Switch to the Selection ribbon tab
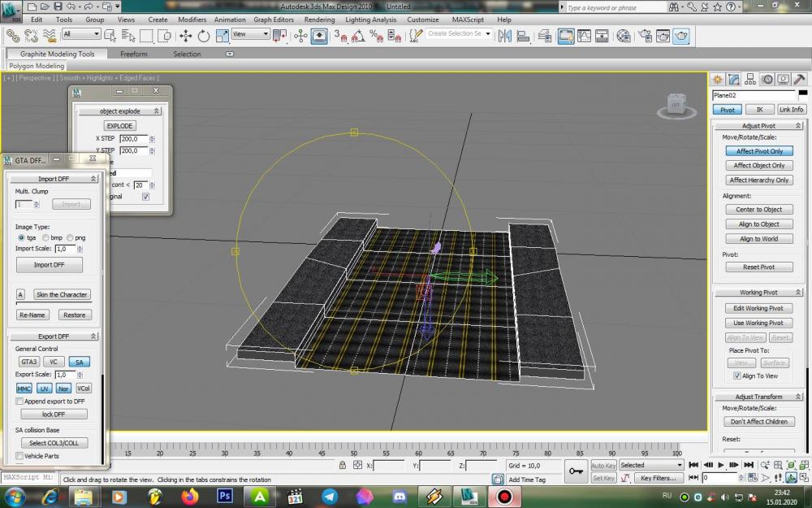 coord(187,54)
